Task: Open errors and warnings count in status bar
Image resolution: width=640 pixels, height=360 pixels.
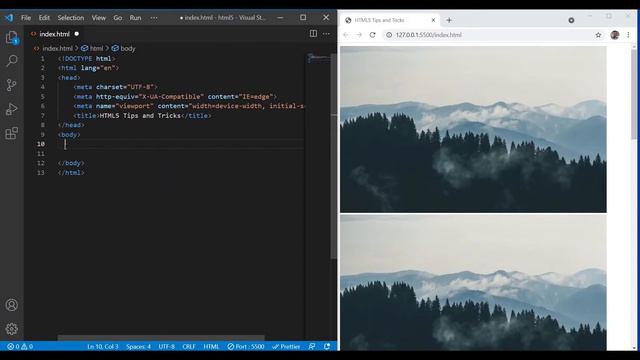Action: (x=20, y=347)
